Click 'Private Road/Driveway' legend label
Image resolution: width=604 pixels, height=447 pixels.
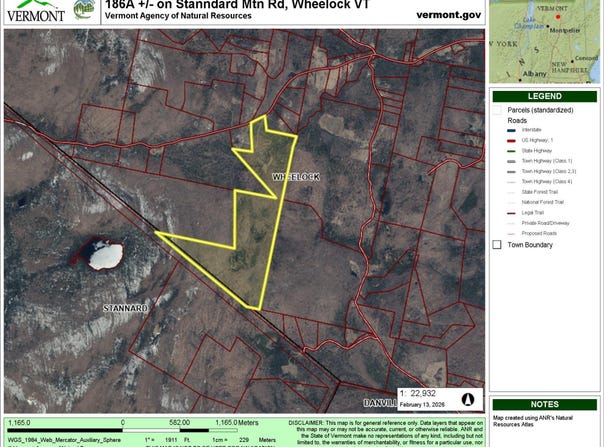[x=545, y=223]
